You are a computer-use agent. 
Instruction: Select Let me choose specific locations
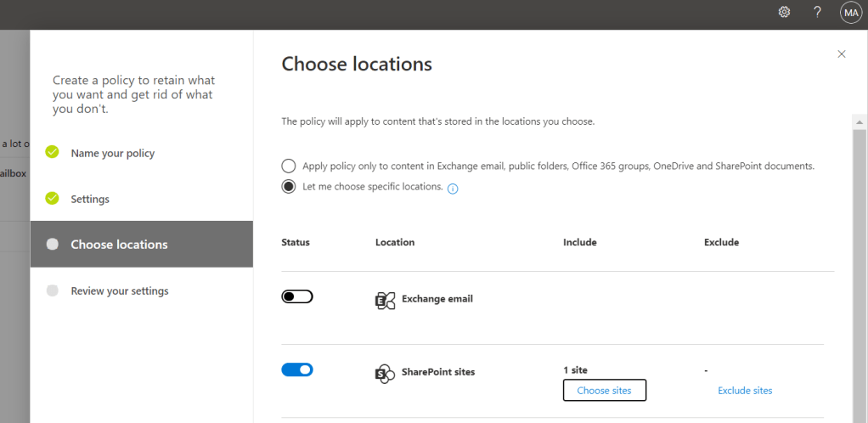[289, 187]
